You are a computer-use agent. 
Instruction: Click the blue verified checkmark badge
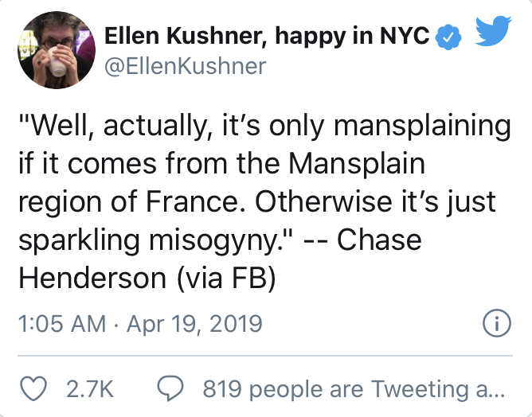448,37
